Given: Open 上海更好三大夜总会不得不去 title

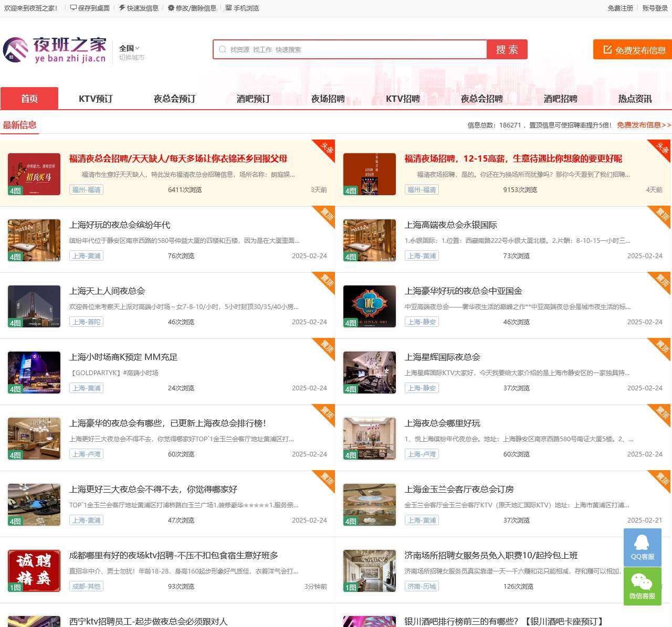Looking at the screenshot, I should pos(153,489).
